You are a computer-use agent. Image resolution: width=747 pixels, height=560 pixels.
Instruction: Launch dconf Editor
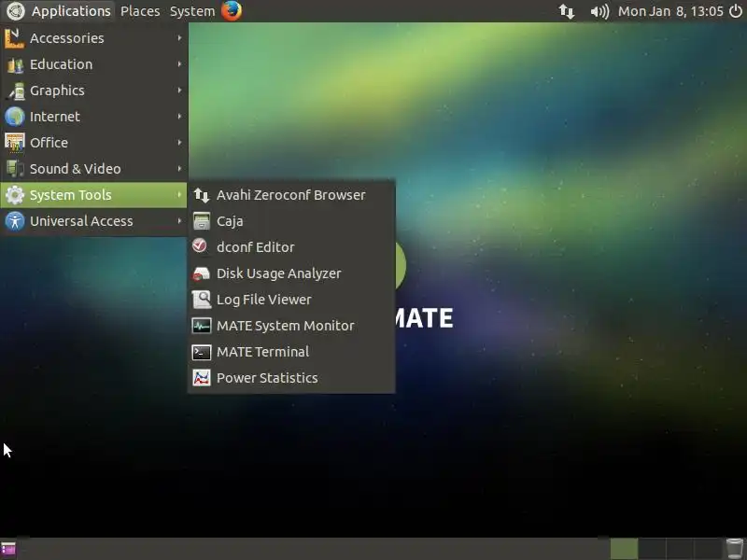255,247
